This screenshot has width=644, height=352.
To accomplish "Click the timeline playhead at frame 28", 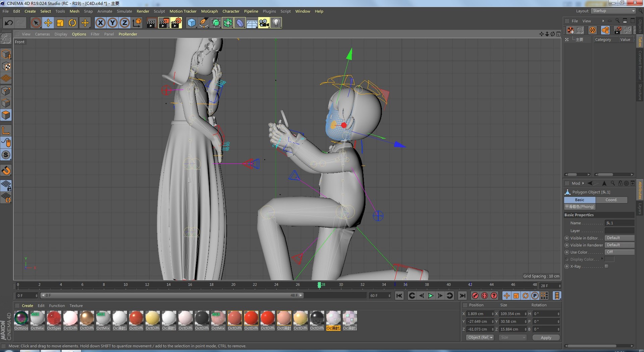I will pyautogui.click(x=319, y=285).
